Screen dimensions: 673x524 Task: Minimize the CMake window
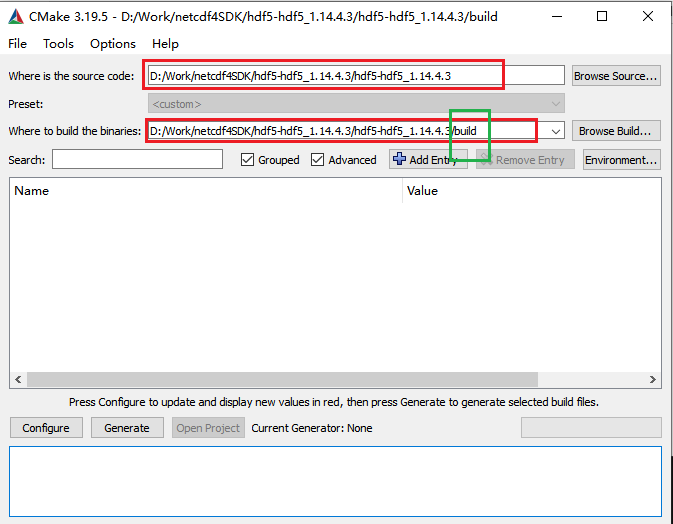tap(557, 16)
